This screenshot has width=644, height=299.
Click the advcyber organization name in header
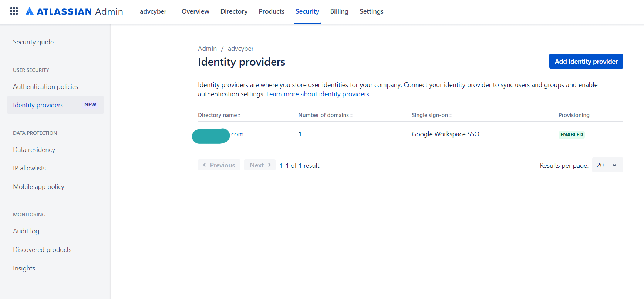click(x=153, y=11)
